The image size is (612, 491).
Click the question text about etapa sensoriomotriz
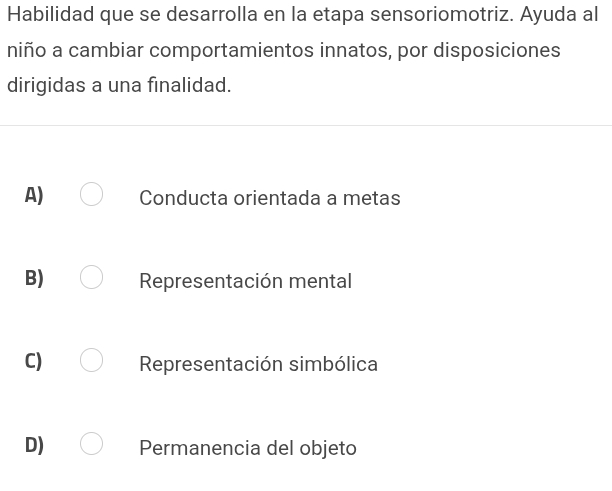point(302,50)
